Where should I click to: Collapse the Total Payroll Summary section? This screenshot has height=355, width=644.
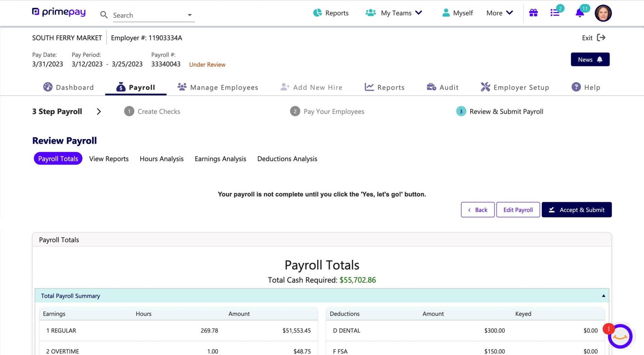[603, 296]
